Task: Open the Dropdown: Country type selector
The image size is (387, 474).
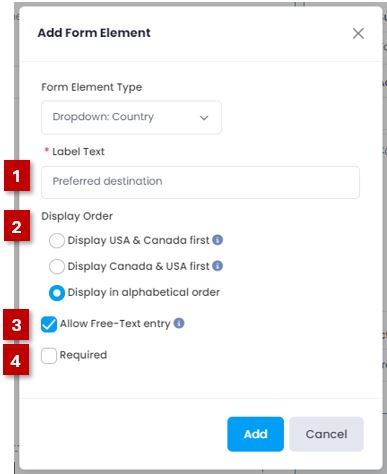Action: [x=131, y=117]
